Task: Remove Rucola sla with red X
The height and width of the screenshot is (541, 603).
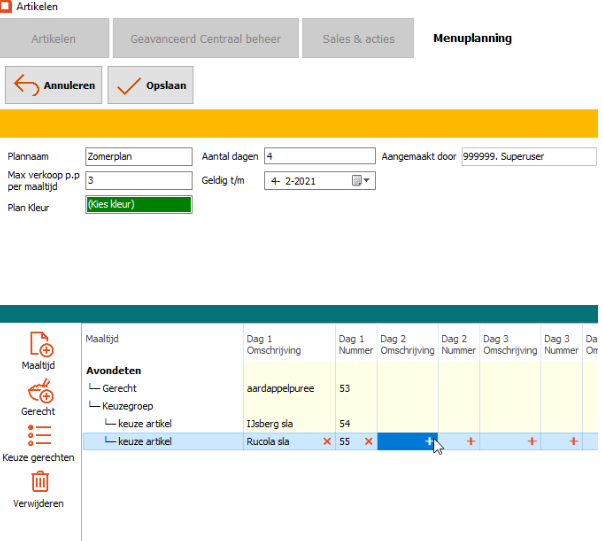Action: pos(326,441)
